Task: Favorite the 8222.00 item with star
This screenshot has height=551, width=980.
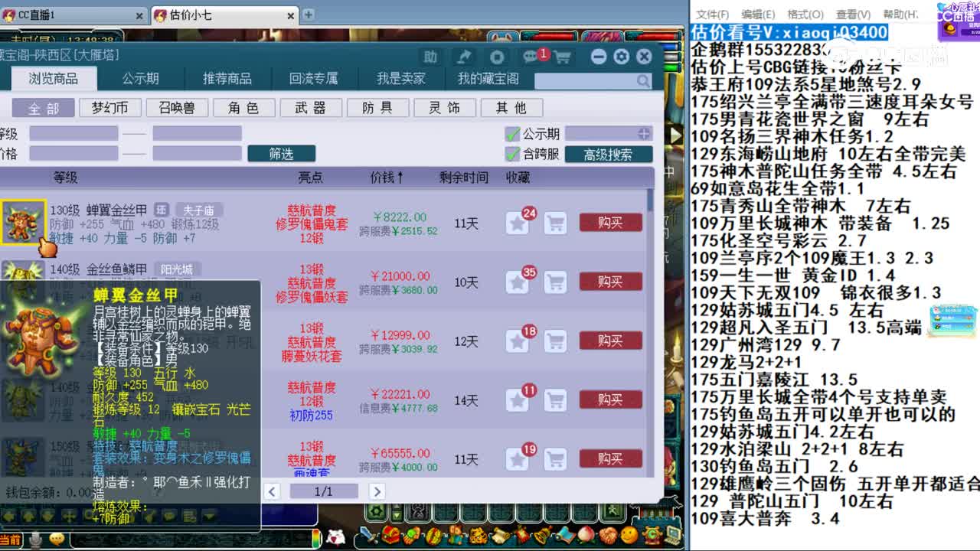Action: 518,223
